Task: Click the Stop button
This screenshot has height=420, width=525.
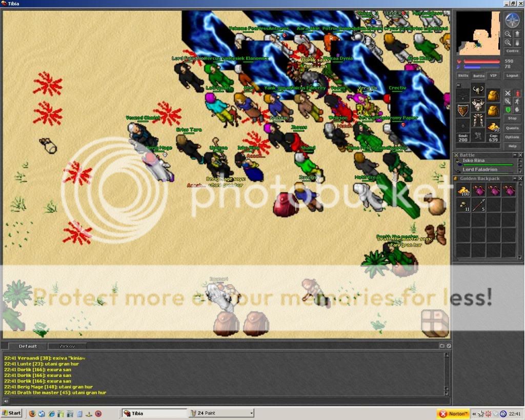Action: [512, 118]
